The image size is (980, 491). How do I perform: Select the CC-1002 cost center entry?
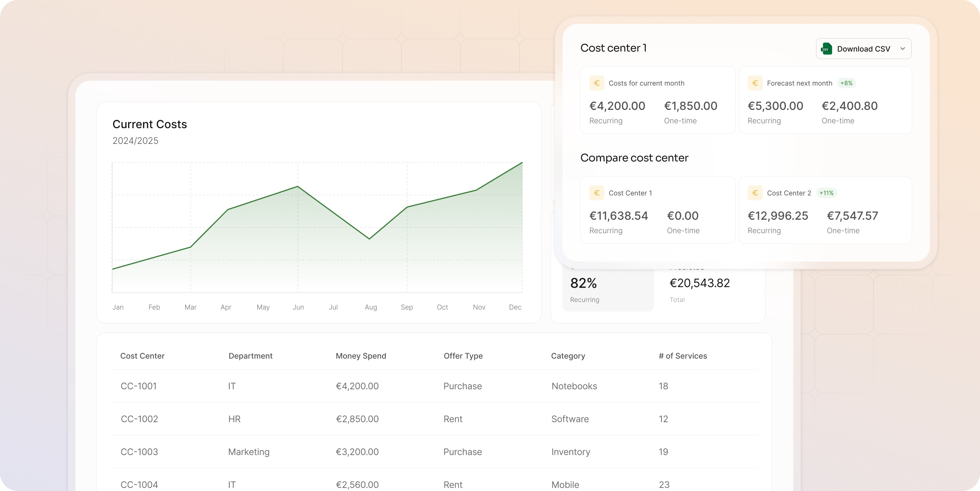(x=139, y=419)
